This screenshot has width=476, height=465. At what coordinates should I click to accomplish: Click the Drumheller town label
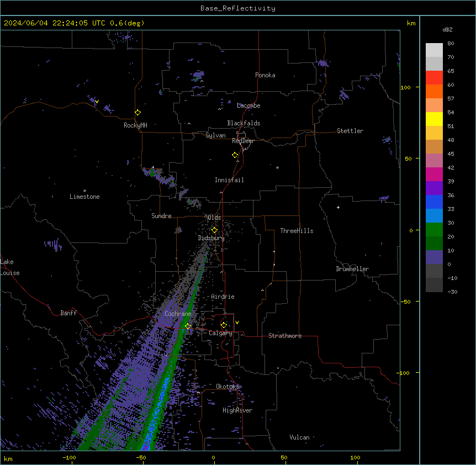point(352,269)
